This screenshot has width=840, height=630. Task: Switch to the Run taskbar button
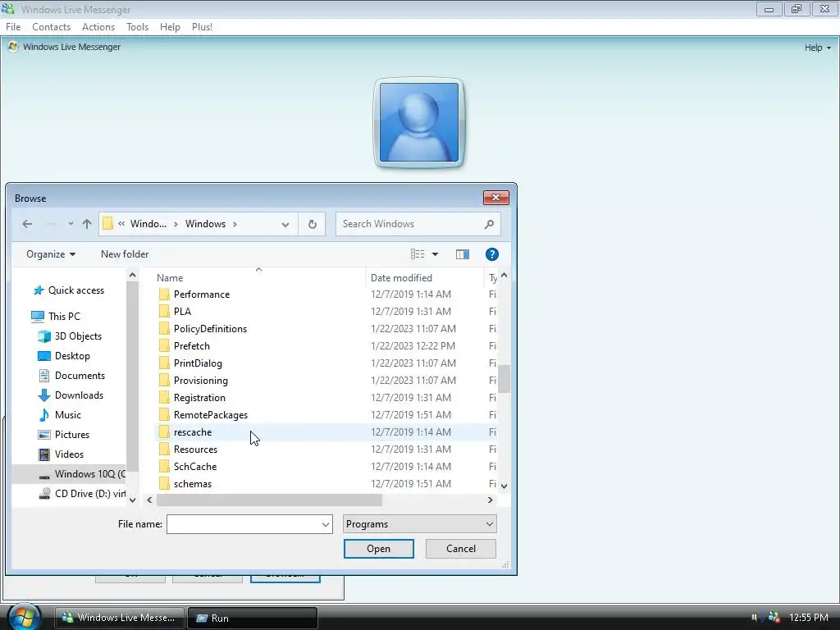click(x=253, y=618)
